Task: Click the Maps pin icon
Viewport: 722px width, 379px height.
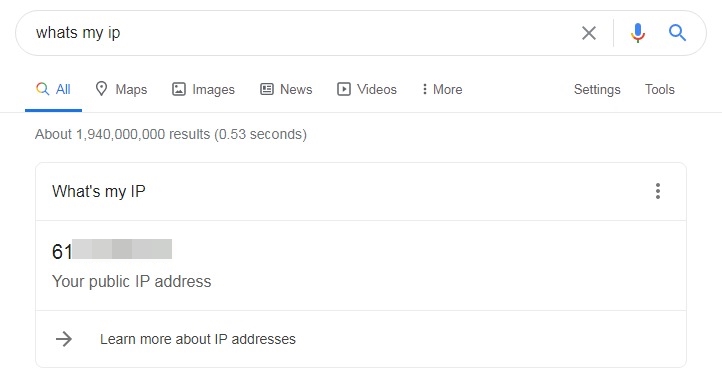Action: (x=101, y=88)
